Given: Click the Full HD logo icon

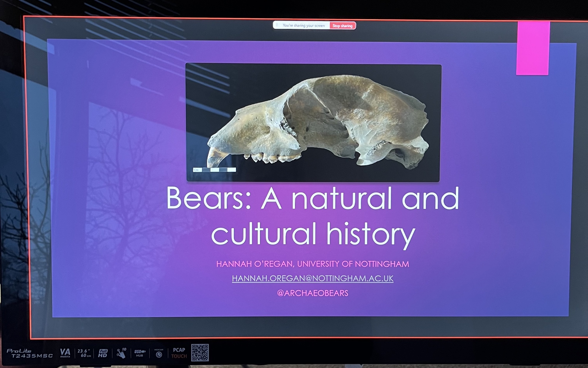Looking at the screenshot, I should pos(103,353).
